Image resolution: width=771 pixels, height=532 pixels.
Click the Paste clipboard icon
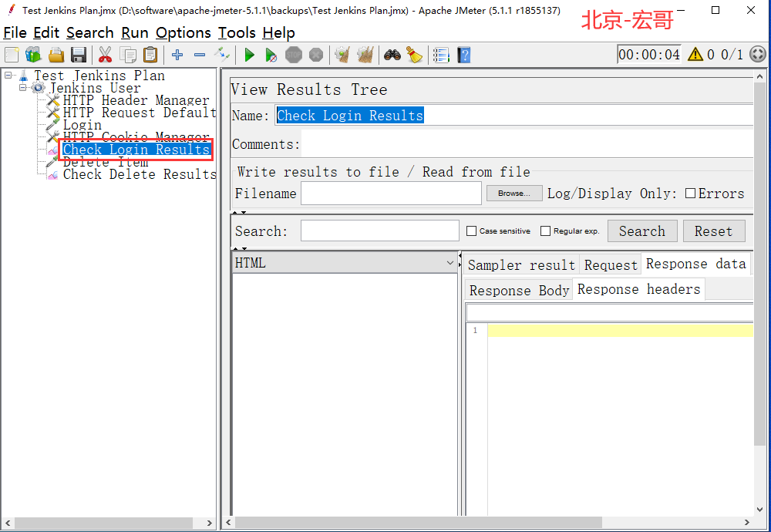150,55
